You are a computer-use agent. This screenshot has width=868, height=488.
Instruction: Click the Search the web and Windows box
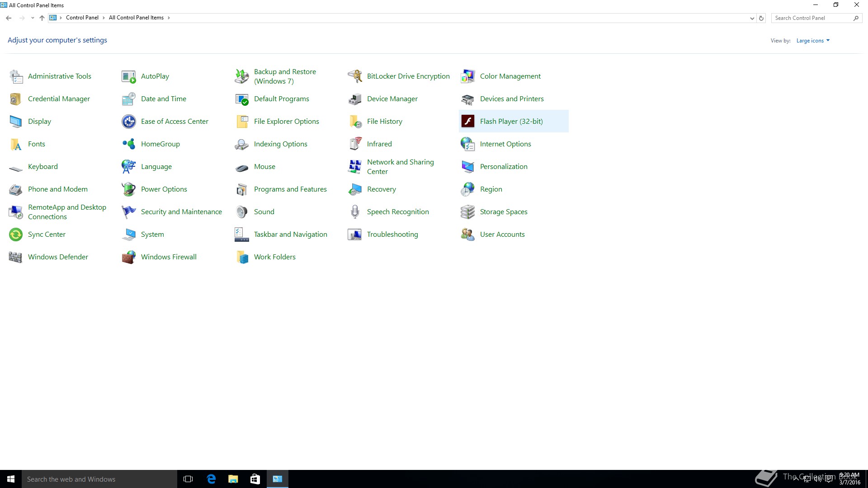99,479
